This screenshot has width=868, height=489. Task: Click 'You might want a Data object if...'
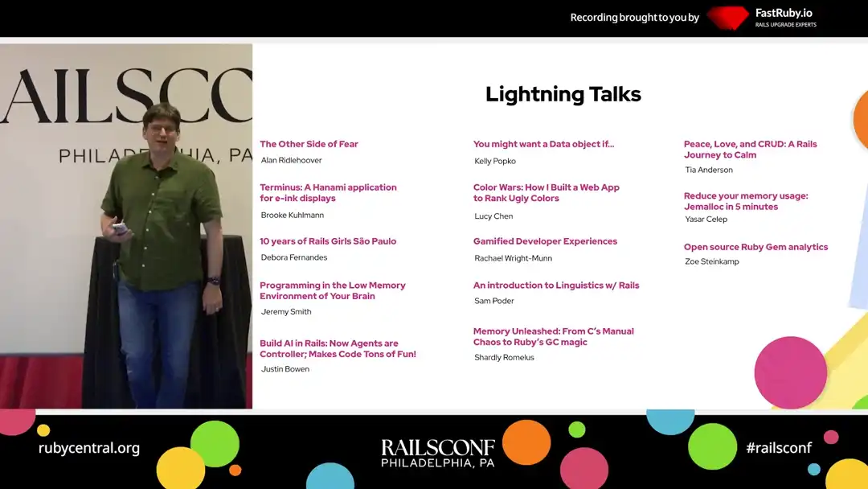pyautogui.click(x=543, y=144)
